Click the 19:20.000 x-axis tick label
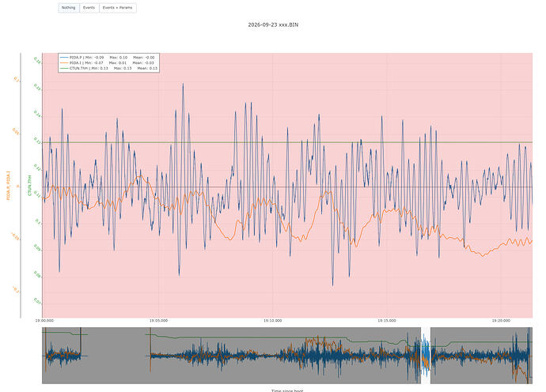This screenshot has width=546, height=392. 501,321
